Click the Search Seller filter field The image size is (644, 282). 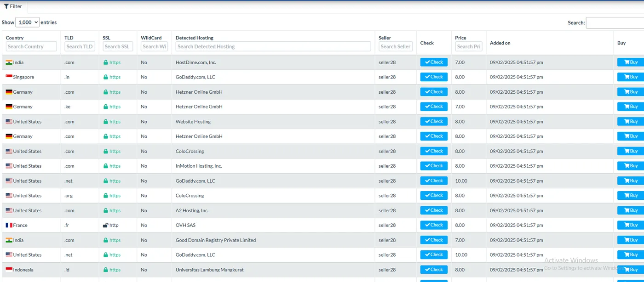coord(396,46)
